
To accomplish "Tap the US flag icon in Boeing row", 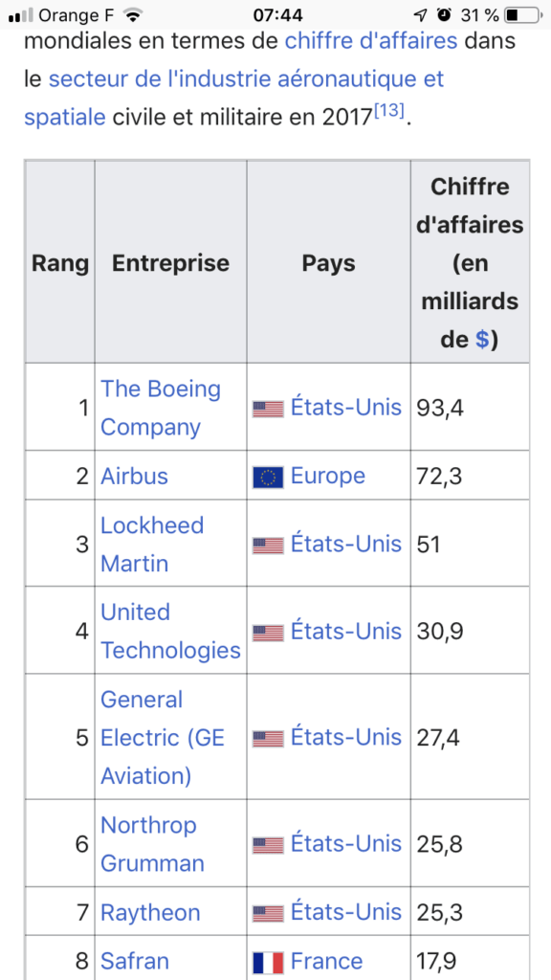I will [x=268, y=409].
